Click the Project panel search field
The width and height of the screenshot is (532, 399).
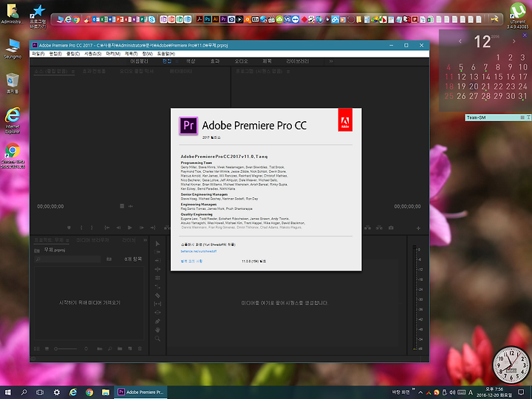click(x=67, y=259)
